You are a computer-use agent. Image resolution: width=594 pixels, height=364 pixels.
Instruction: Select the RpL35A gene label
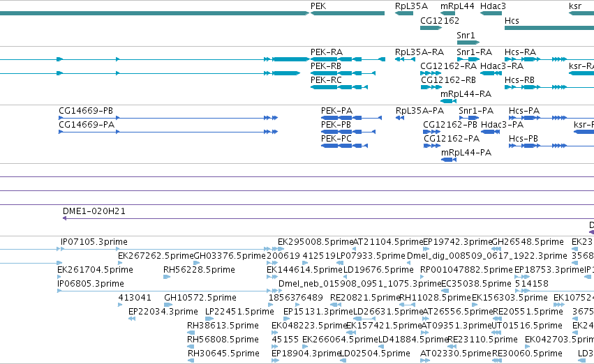[411, 6]
